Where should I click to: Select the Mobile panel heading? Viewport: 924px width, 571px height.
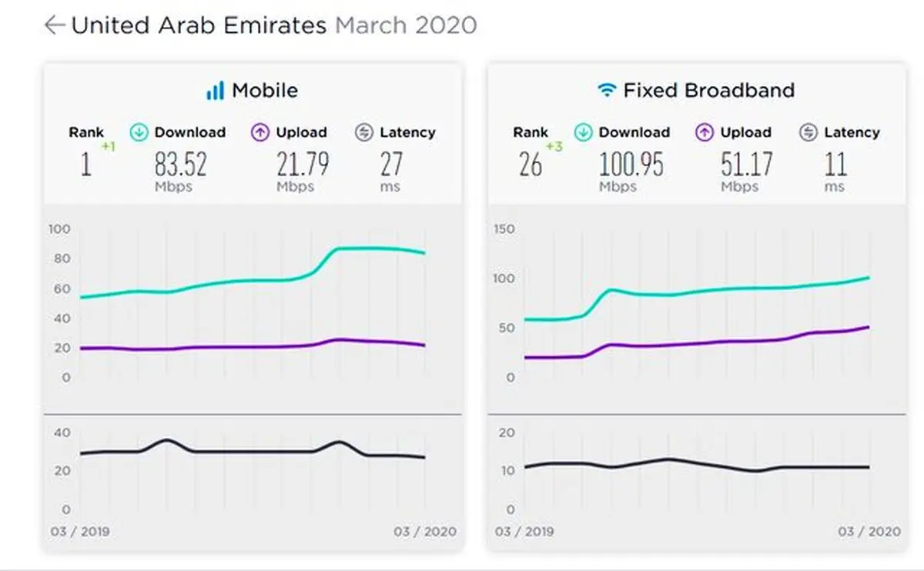coord(264,91)
